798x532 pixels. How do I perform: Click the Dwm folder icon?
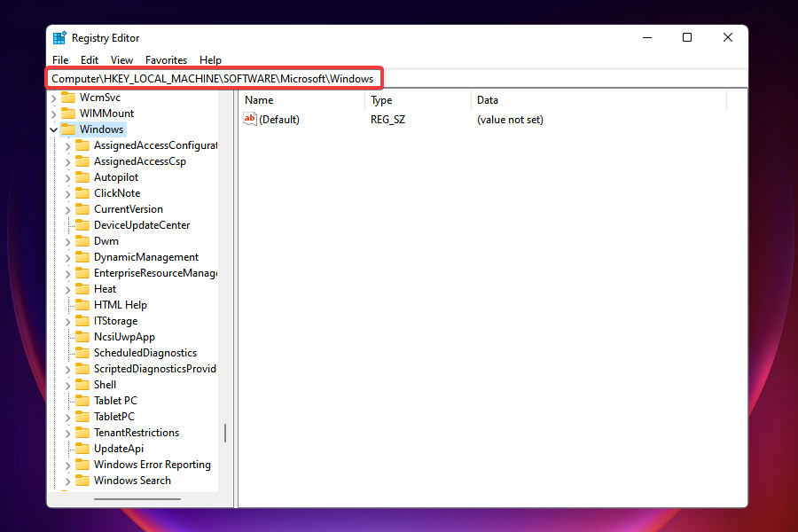point(82,241)
